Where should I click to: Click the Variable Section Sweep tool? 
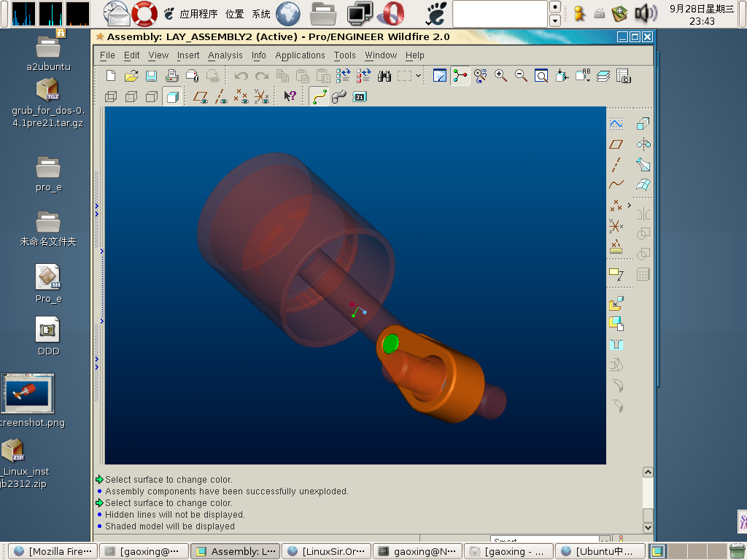pos(643,164)
